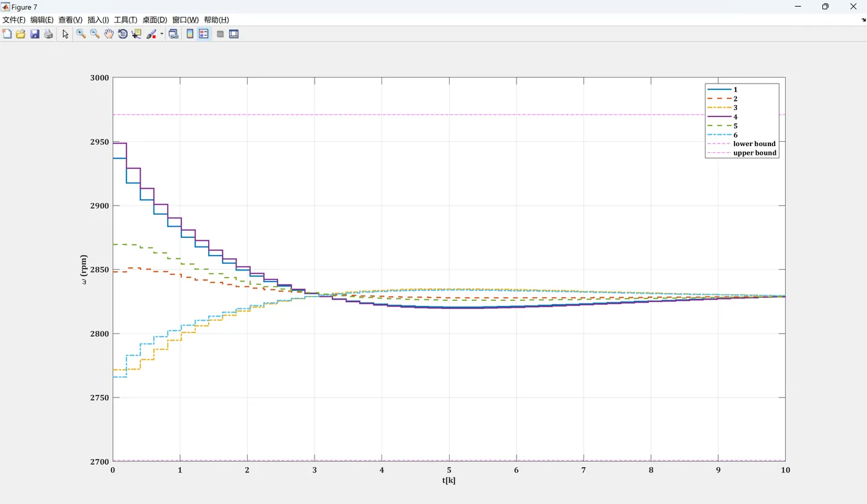Screen dimensions: 867x504
Task: Maximize the Figure 7 window
Action: coord(825,7)
